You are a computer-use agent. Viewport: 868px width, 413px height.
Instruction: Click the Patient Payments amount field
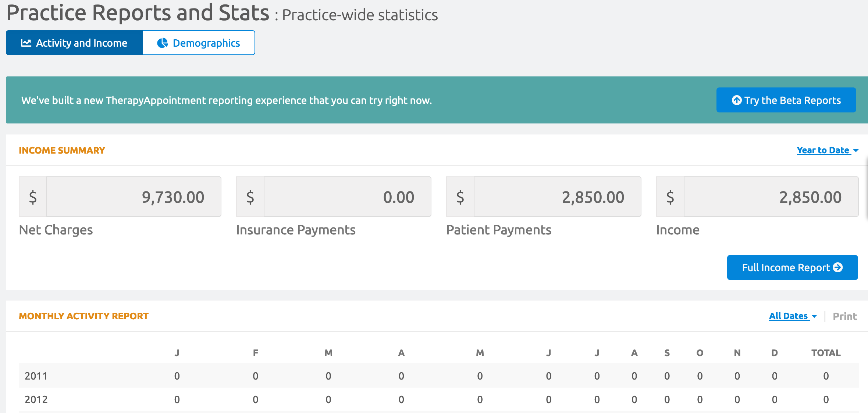[557, 197]
